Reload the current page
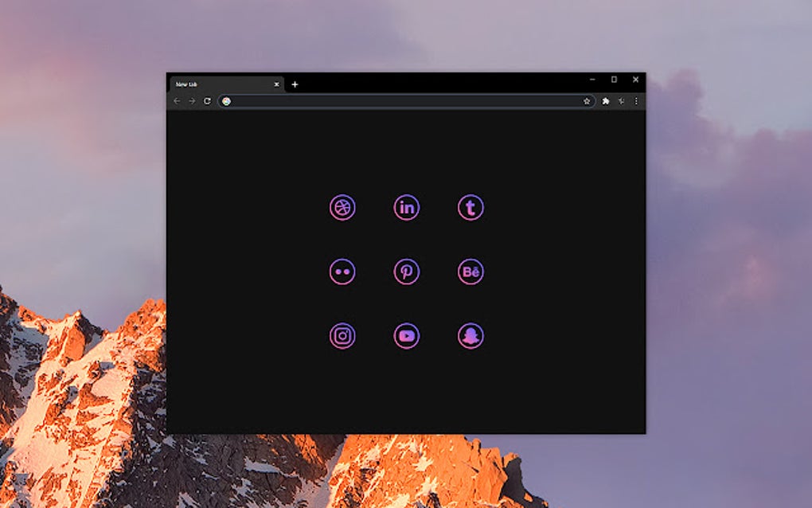Image resolution: width=812 pixels, height=508 pixels. point(206,102)
